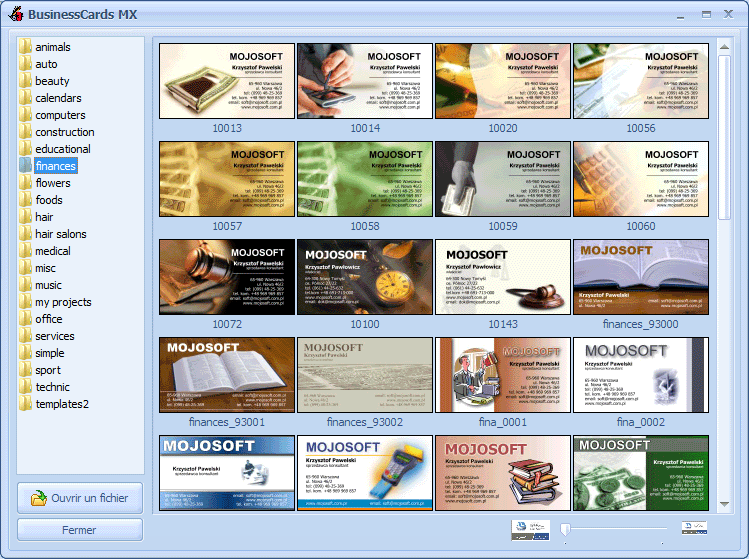Select the gold money template 10057
Screen dimensions: 749x559
pyautogui.click(x=227, y=179)
